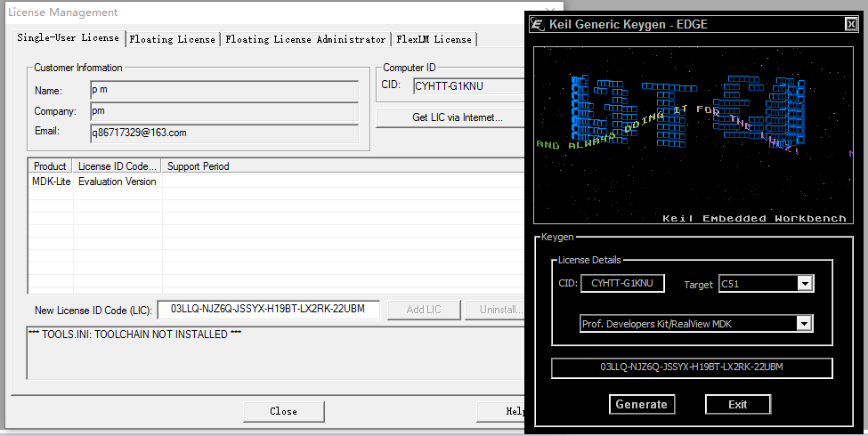Click the Uninstall button
868x436 pixels.
point(494,310)
